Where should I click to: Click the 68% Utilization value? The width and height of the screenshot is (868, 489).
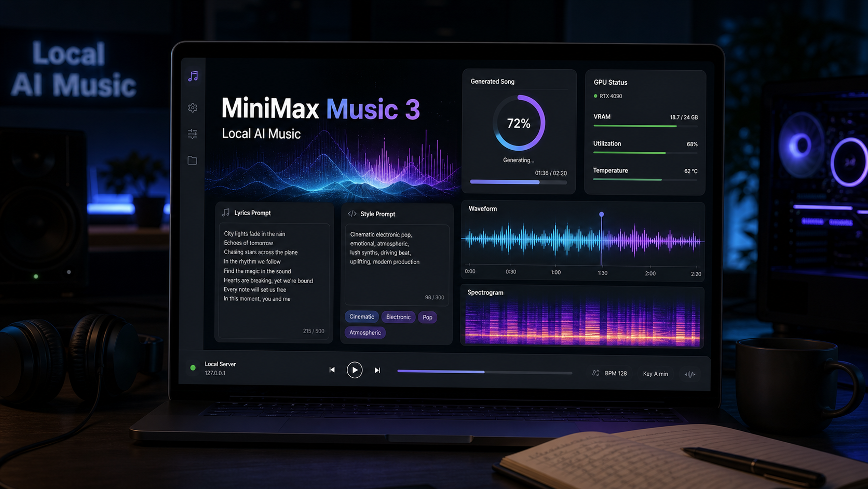pos(692,144)
